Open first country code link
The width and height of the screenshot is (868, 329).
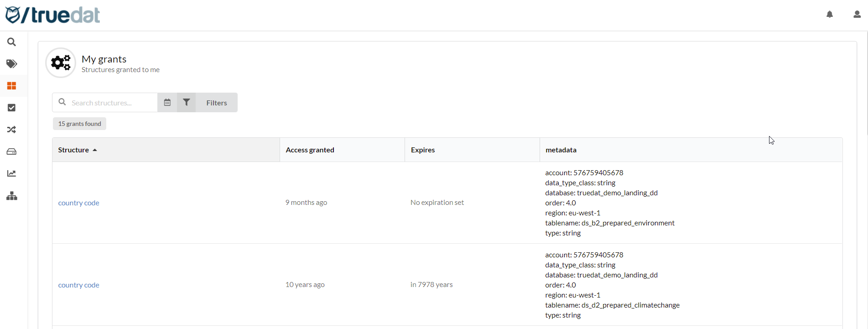click(x=78, y=203)
